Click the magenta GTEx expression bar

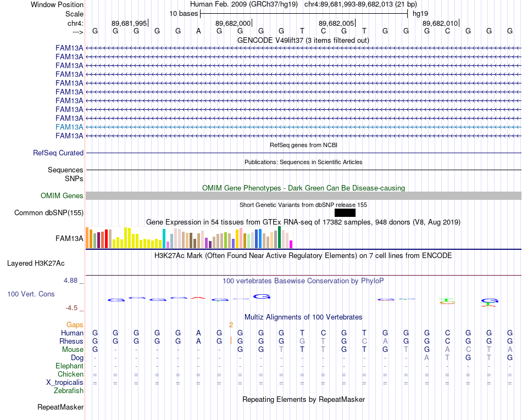[291, 244]
